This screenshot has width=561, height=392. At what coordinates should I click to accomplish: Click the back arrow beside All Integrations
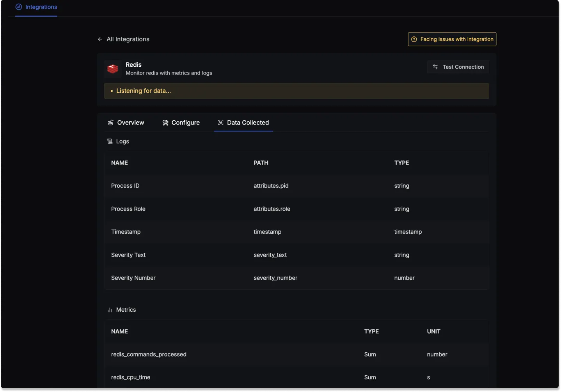click(100, 39)
